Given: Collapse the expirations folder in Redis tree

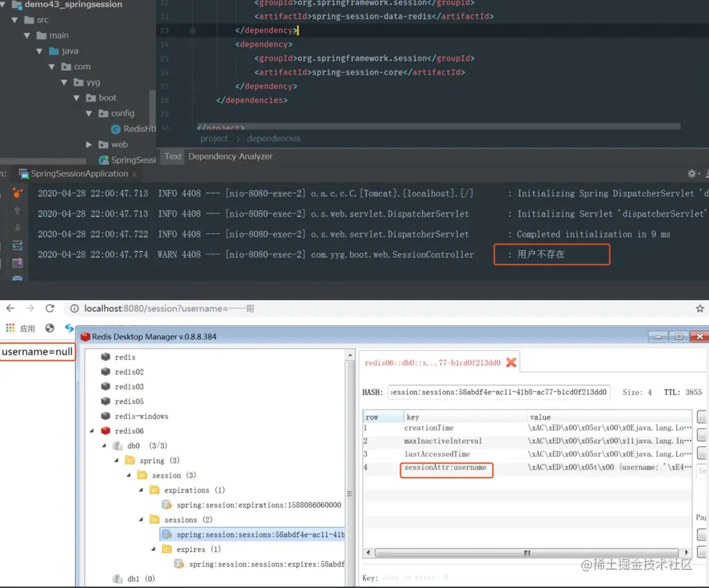Looking at the screenshot, I should click(141, 490).
